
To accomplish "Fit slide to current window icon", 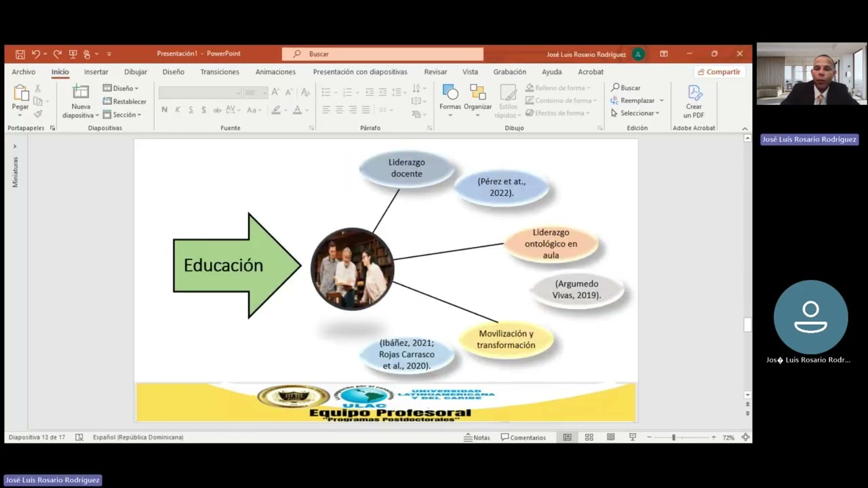I will pos(745,438).
